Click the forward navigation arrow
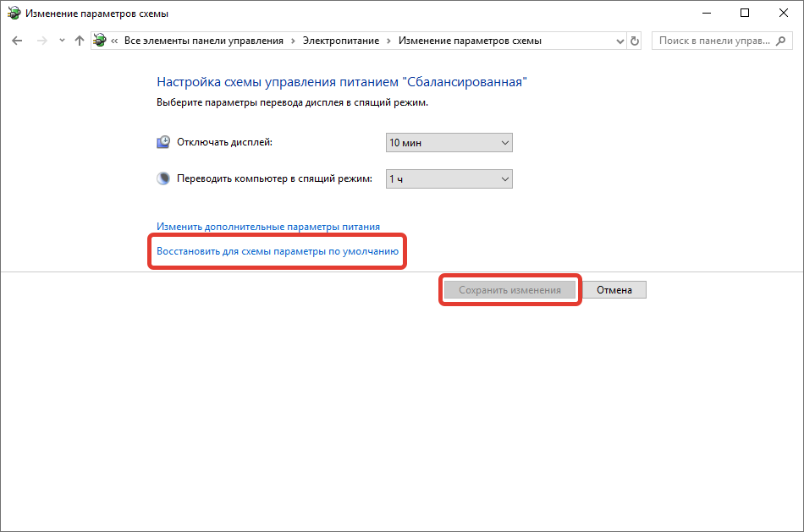The width and height of the screenshot is (804, 532). point(41,41)
